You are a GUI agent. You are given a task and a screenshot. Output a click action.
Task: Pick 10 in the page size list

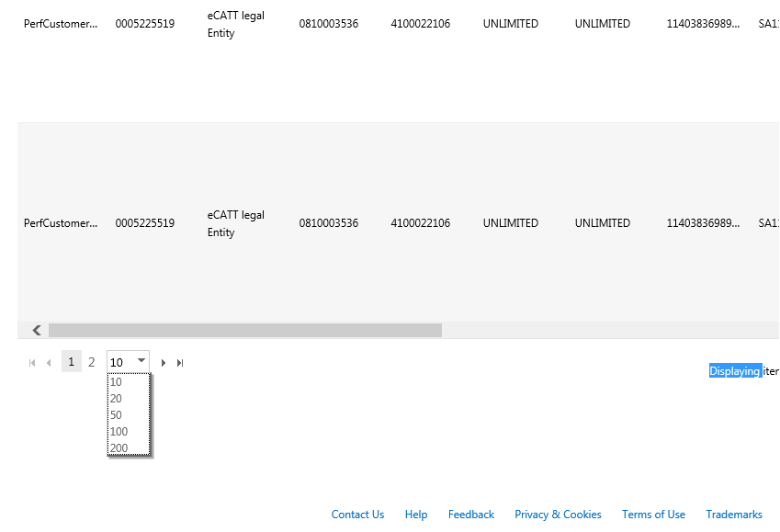[x=116, y=382]
